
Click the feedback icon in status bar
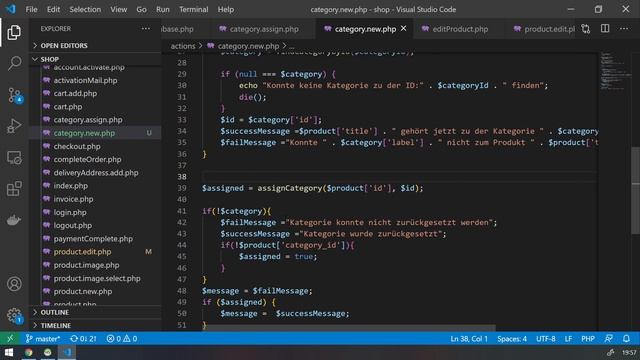tap(608, 338)
